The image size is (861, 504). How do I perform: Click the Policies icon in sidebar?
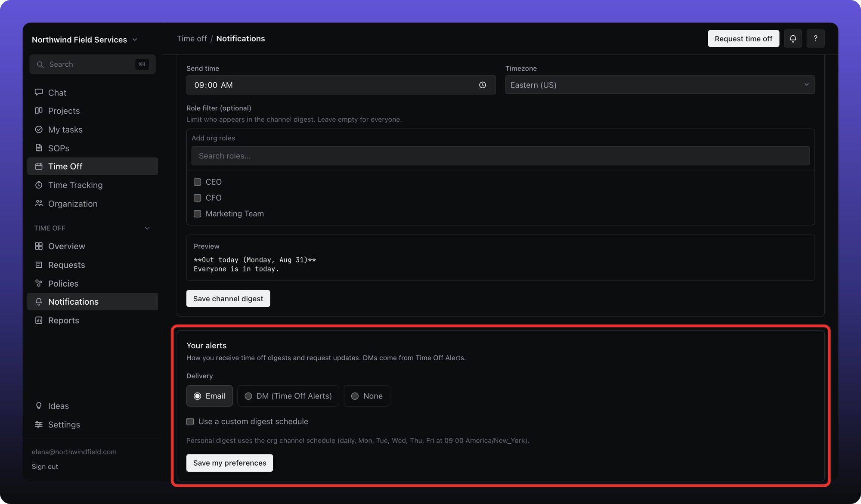coord(39,283)
